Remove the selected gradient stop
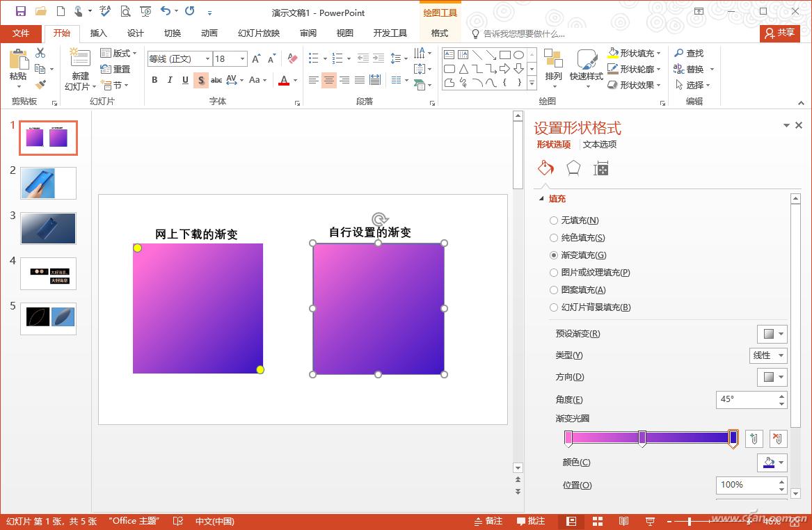 coord(777,438)
